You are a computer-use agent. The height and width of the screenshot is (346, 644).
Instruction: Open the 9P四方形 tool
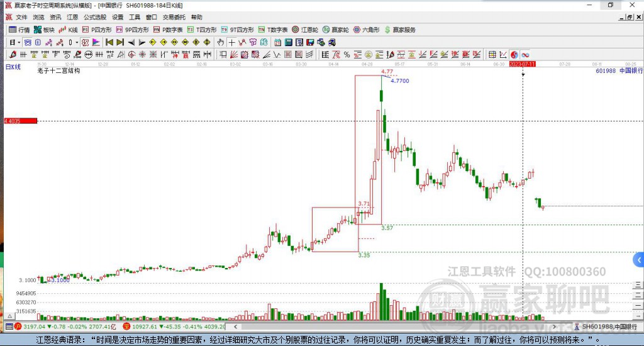[133, 30]
